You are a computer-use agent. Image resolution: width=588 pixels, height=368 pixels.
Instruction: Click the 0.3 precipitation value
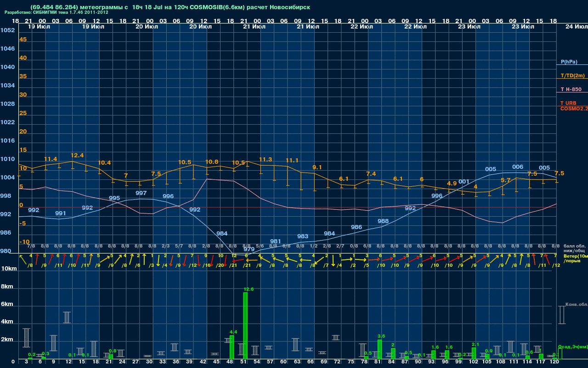point(45,354)
